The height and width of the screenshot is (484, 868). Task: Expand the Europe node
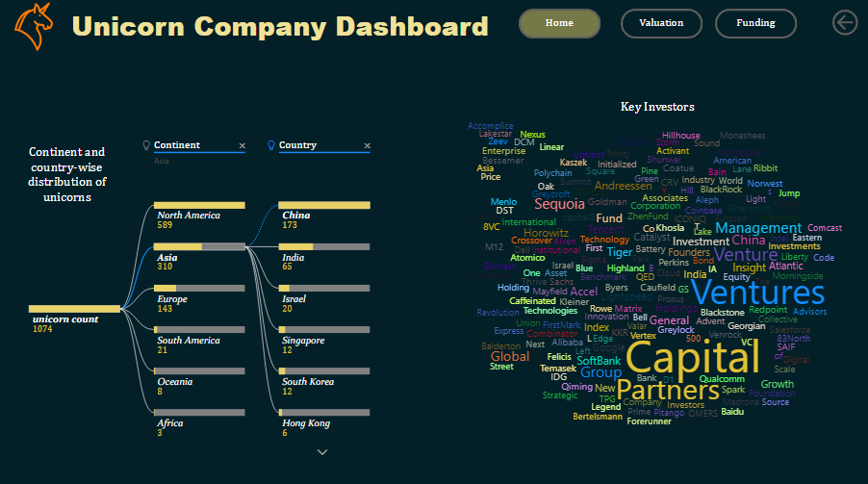point(199,289)
